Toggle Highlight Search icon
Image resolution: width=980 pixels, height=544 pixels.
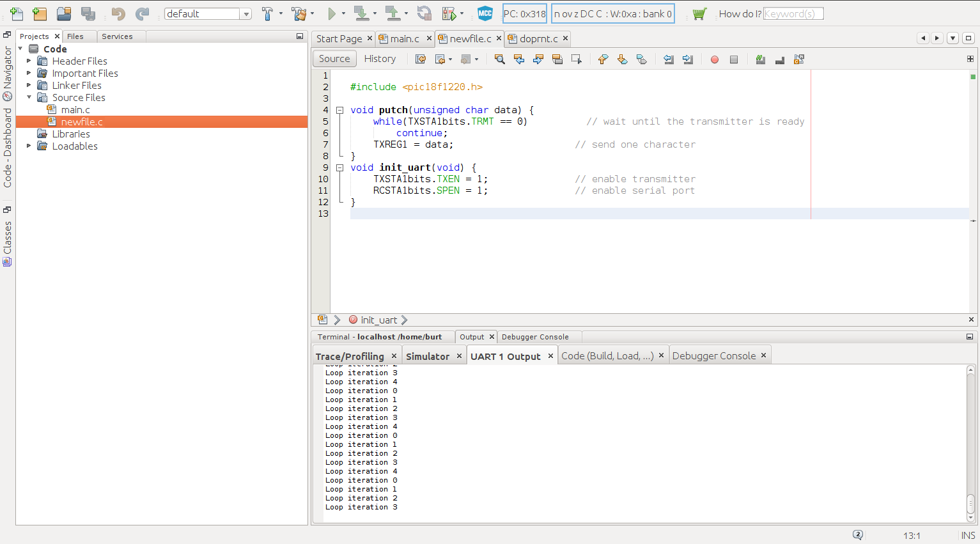click(557, 59)
